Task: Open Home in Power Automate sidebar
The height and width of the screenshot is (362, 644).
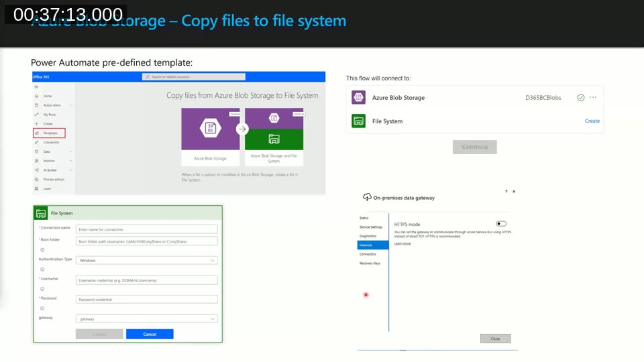Action: (48, 96)
